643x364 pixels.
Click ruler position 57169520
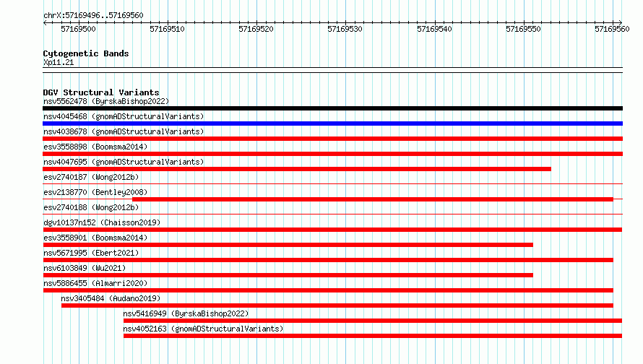point(256,29)
